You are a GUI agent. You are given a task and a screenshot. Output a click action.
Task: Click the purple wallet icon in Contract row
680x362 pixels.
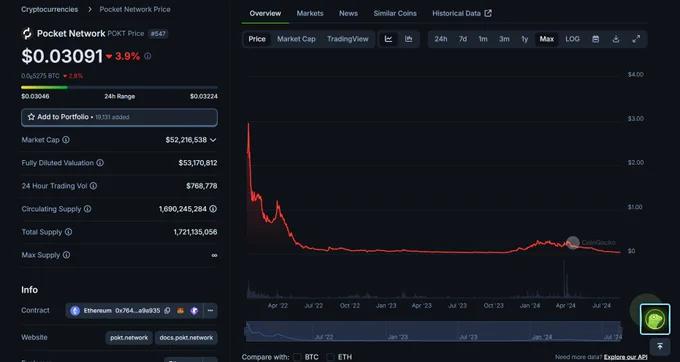pos(194,310)
